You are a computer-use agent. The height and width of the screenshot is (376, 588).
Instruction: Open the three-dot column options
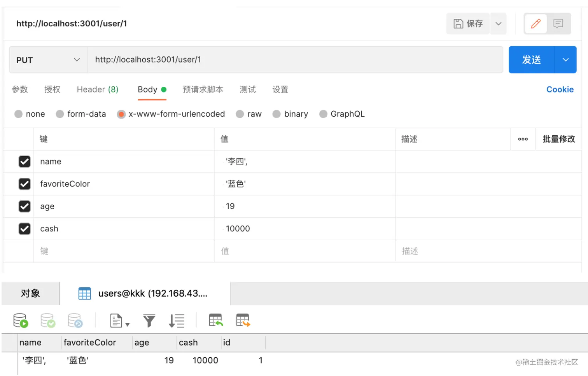coord(523,139)
